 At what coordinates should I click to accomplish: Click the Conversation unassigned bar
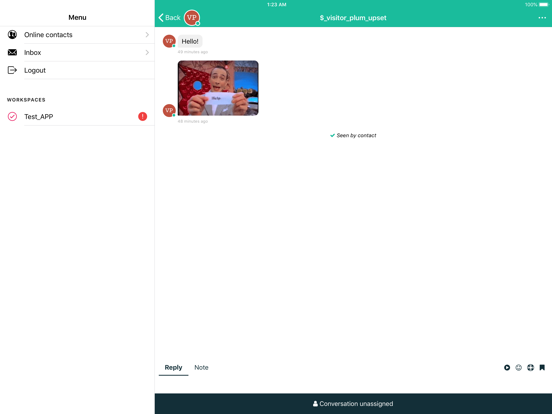[x=353, y=404]
